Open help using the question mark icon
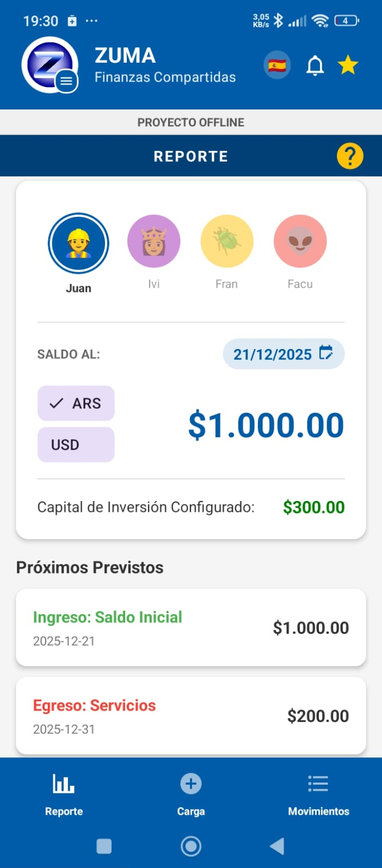 (x=350, y=156)
